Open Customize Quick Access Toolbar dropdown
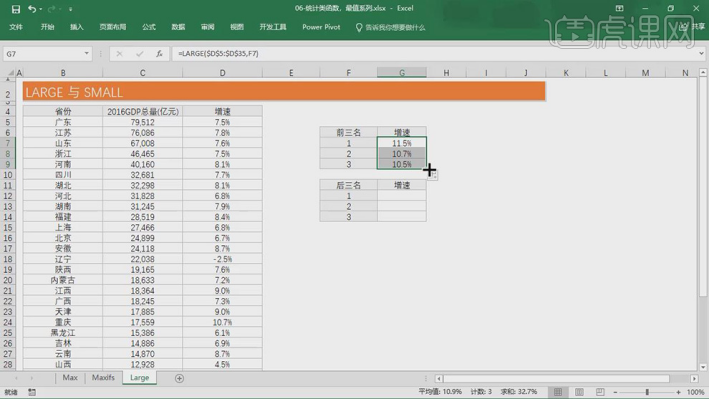The image size is (709, 399). coord(71,9)
